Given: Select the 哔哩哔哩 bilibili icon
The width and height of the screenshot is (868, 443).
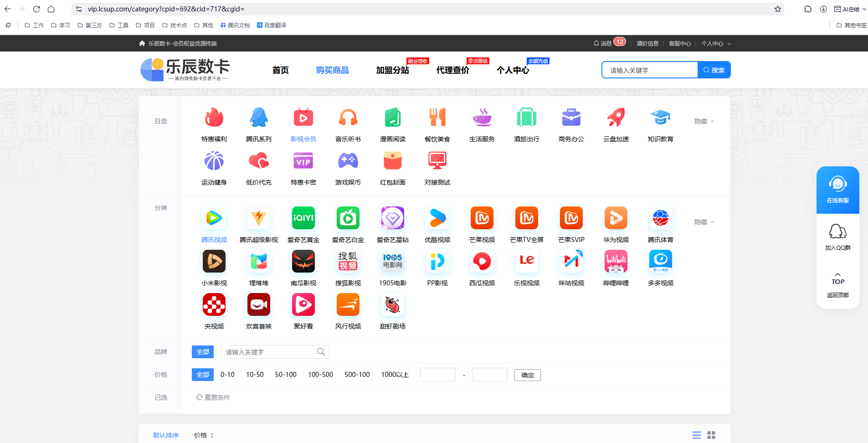Looking at the screenshot, I should 616,261.
